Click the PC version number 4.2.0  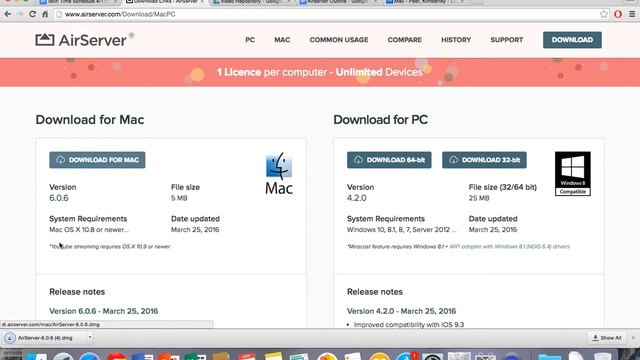pyautogui.click(x=357, y=198)
